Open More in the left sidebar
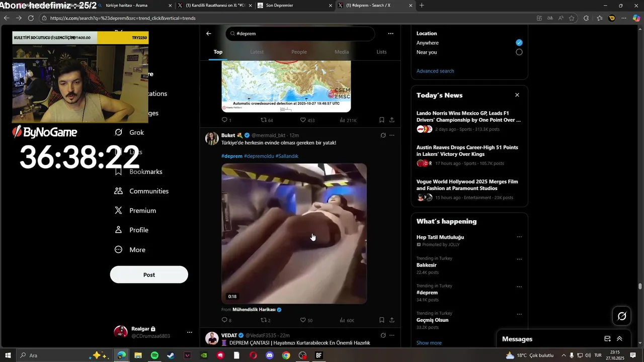This screenshot has height=362, width=644. (130, 249)
